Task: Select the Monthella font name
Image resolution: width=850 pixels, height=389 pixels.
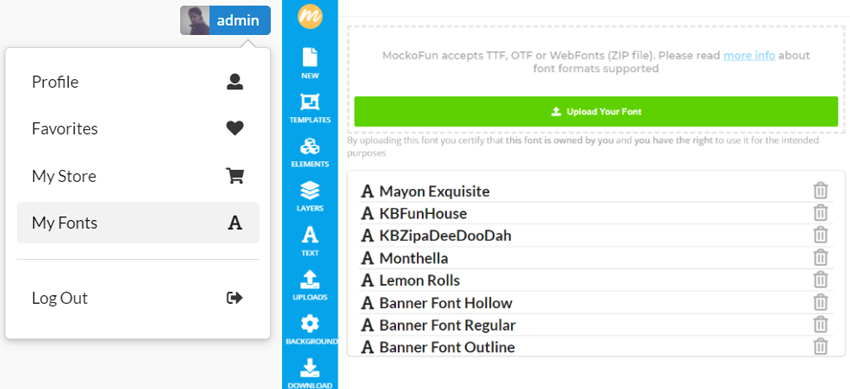Action: tap(414, 258)
